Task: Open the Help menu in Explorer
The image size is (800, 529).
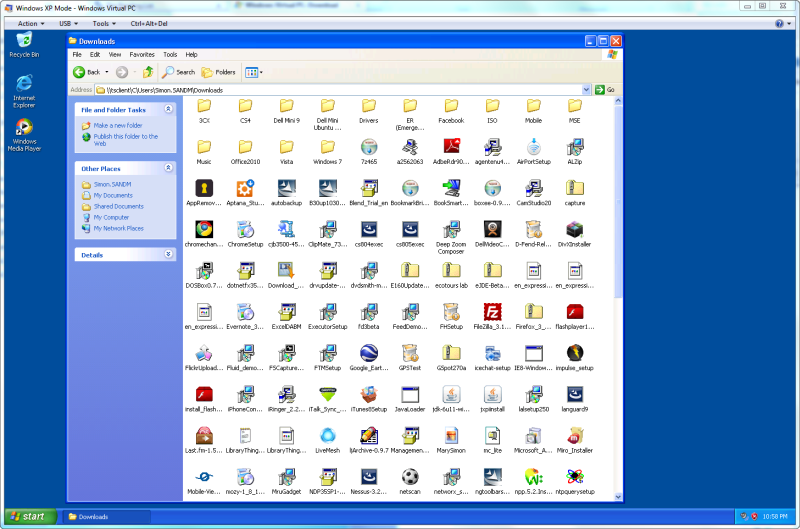Action: click(x=191, y=55)
